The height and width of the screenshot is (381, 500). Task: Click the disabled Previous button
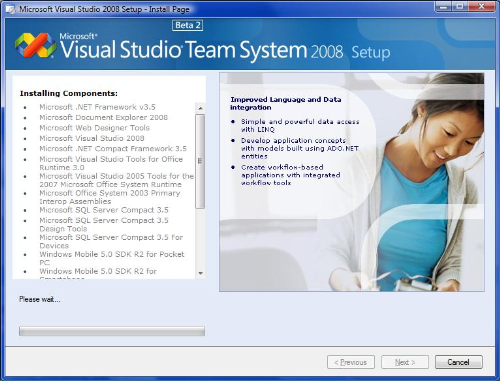pyautogui.click(x=351, y=362)
